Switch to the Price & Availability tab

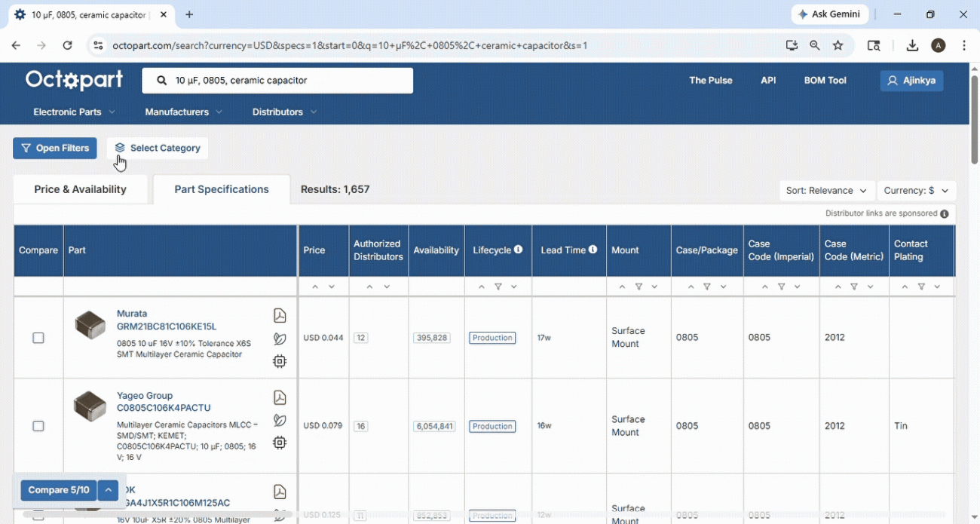(81, 190)
